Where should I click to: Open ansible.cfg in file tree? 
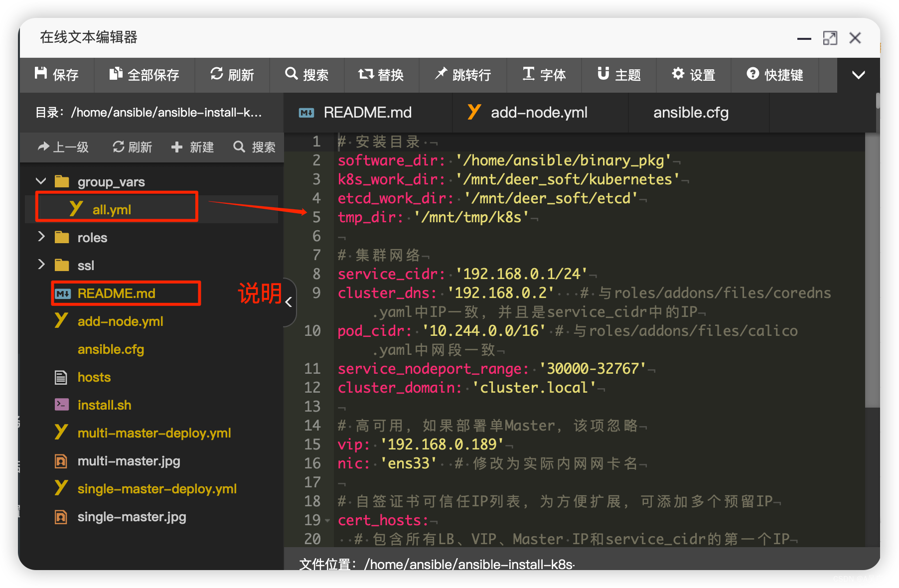(111, 349)
